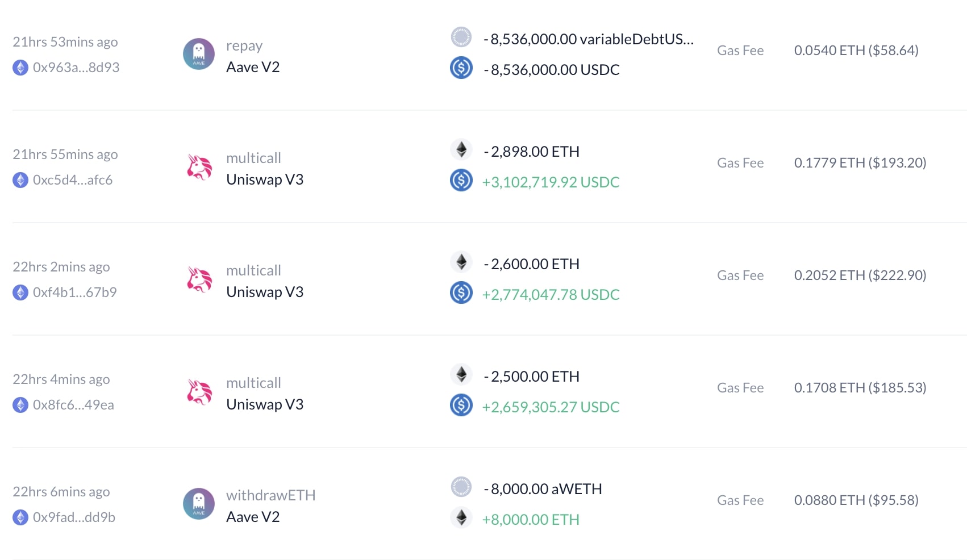Screen dimensions: 967x560
Task: Click the variableDebtUSDC token icon
Action: tap(461, 37)
